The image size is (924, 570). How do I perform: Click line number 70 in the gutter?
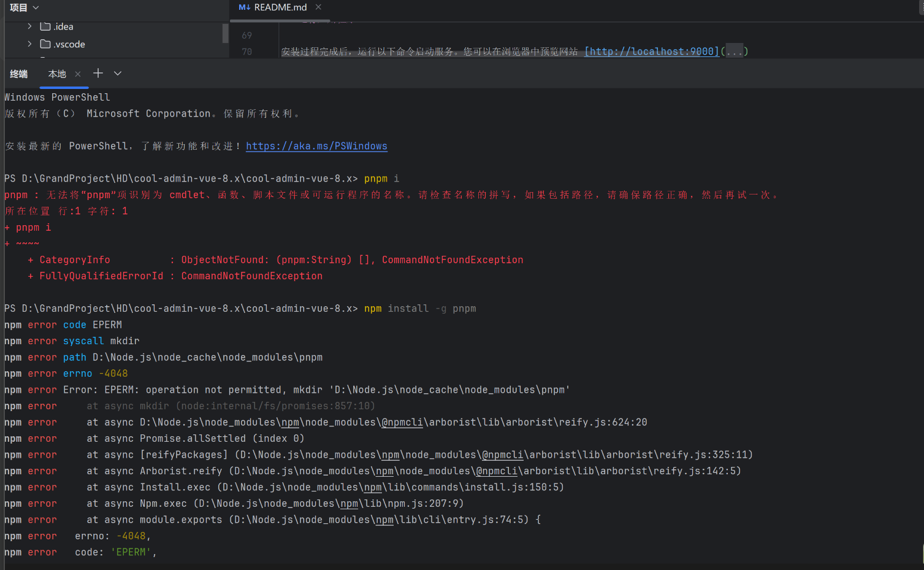pyautogui.click(x=246, y=52)
